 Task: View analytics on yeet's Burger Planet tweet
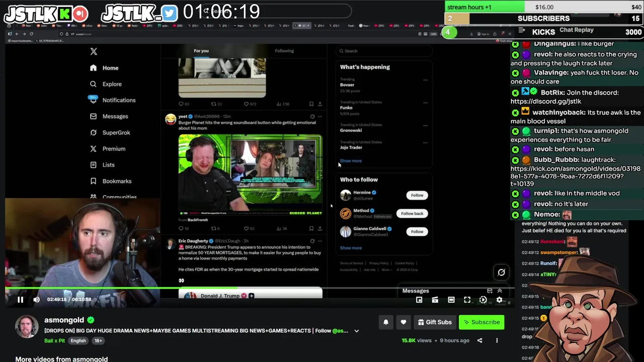tap(282, 228)
